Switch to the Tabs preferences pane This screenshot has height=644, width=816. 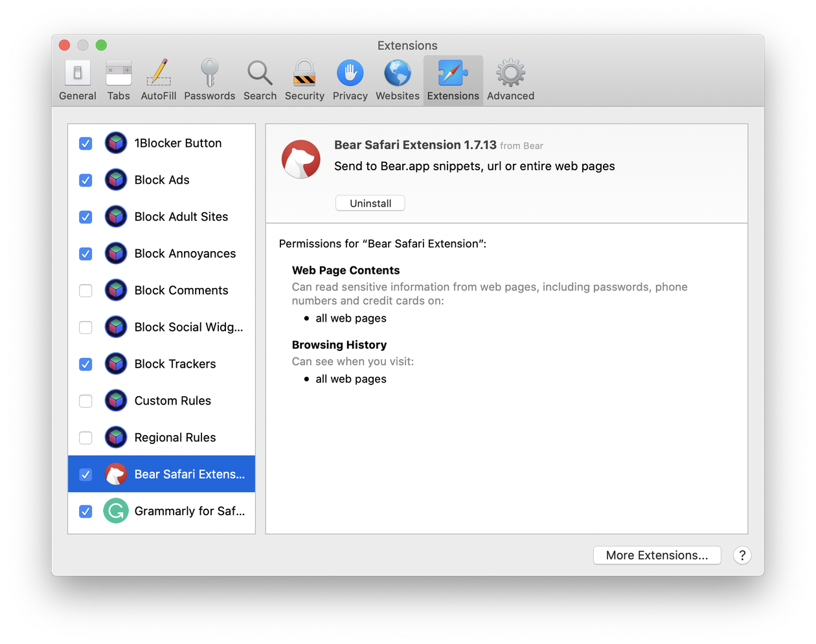(x=119, y=80)
